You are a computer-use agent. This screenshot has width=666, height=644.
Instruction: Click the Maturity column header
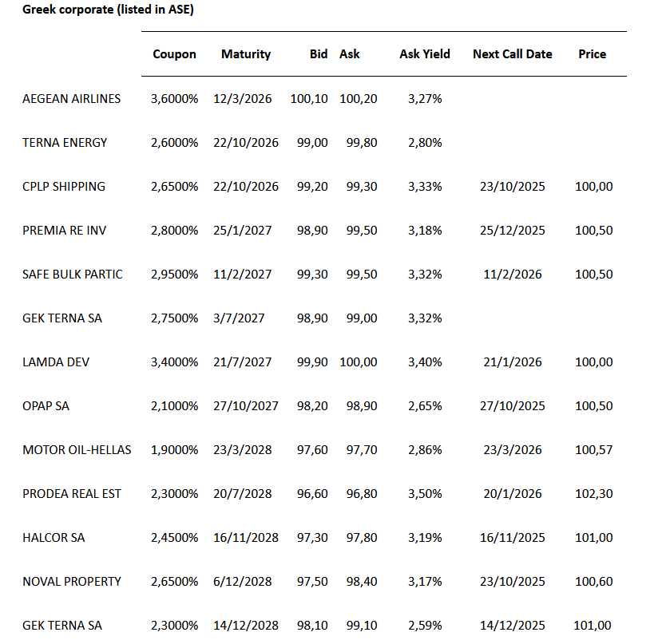click(246, 54)
